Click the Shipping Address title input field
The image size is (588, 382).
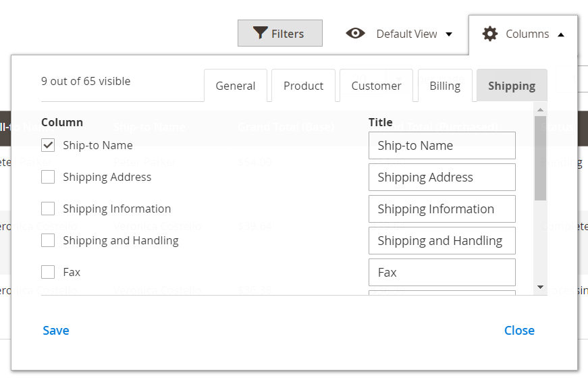click(x=442, y=178)
